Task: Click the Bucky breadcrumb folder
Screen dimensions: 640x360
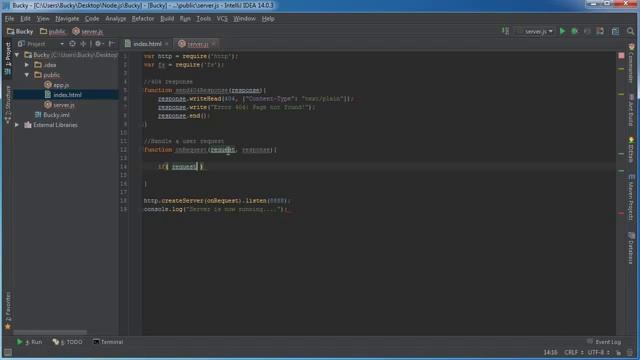Action: 20,31
